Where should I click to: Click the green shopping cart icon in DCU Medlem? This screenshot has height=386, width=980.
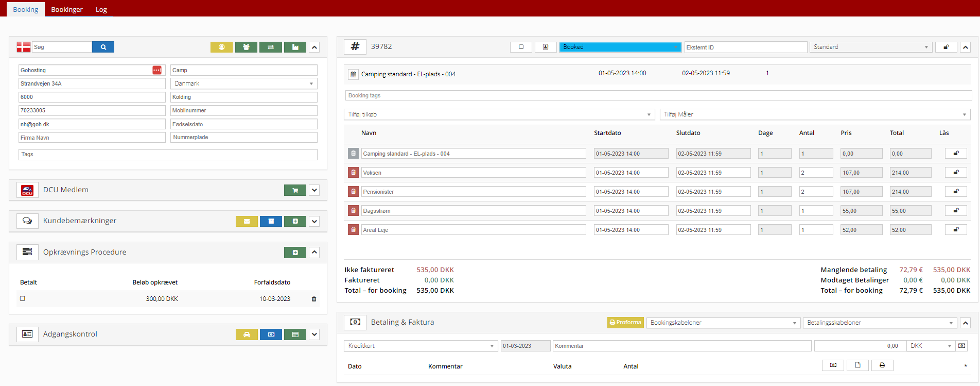coord(295,190)
